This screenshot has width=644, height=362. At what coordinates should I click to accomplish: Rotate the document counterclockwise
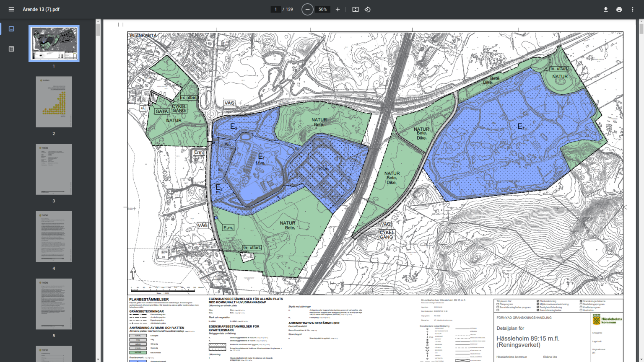368,9
